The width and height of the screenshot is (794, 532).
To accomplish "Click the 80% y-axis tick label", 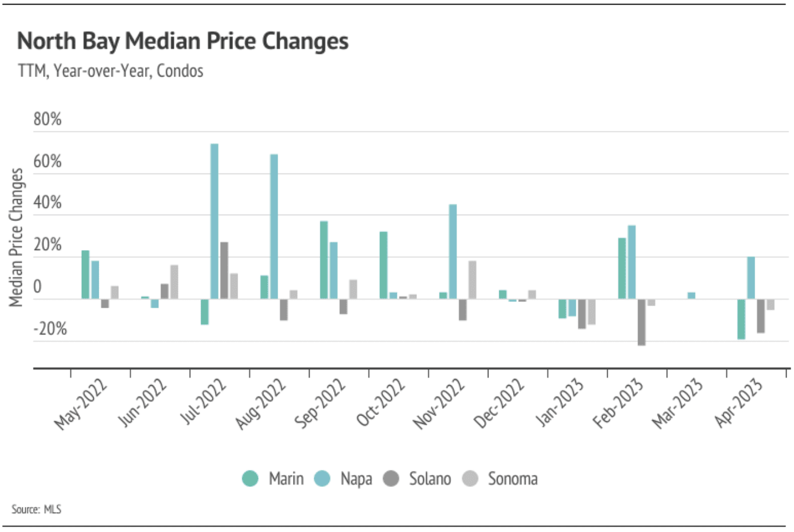I will click(x=47, y=119).
